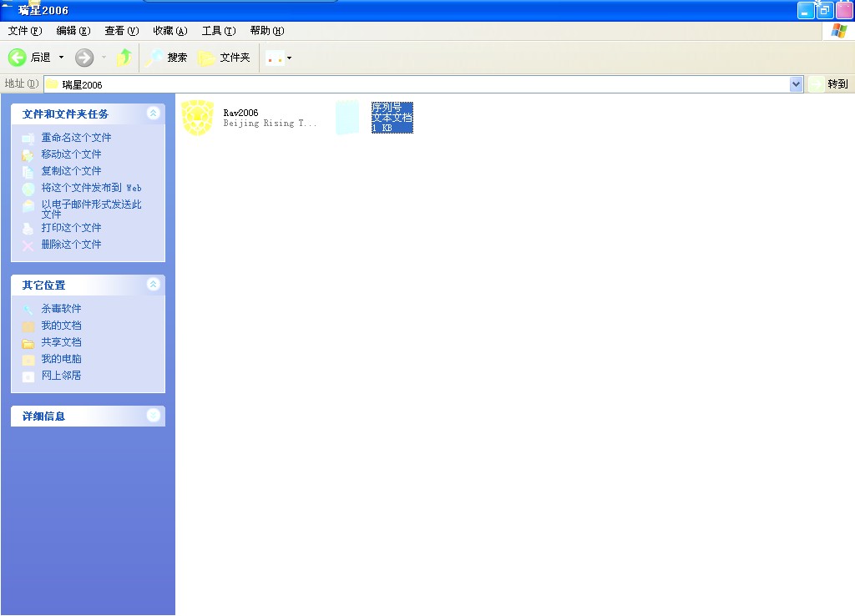Click 删除这个文件 link

click(72, 245)
